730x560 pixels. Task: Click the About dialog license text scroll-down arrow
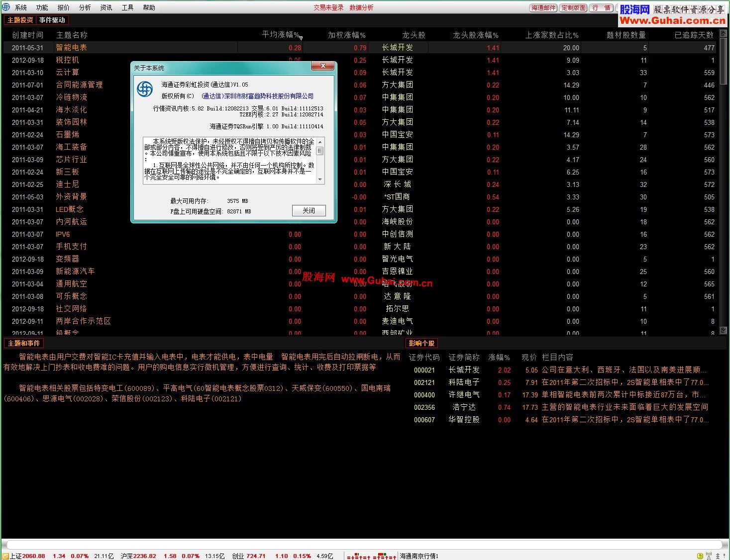pyautogui.click(x=320, y=180)
